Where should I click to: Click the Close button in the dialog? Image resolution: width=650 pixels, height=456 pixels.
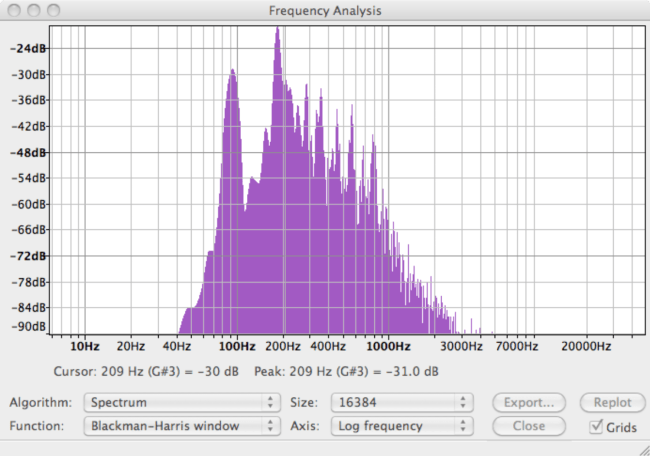[x=529, y=426]
